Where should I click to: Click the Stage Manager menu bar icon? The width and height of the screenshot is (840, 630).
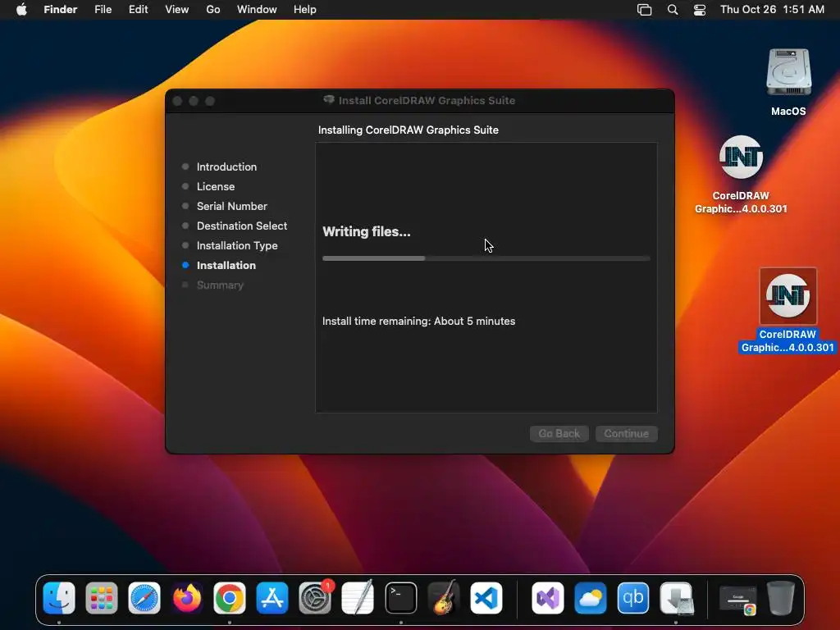tap(645, 10)
